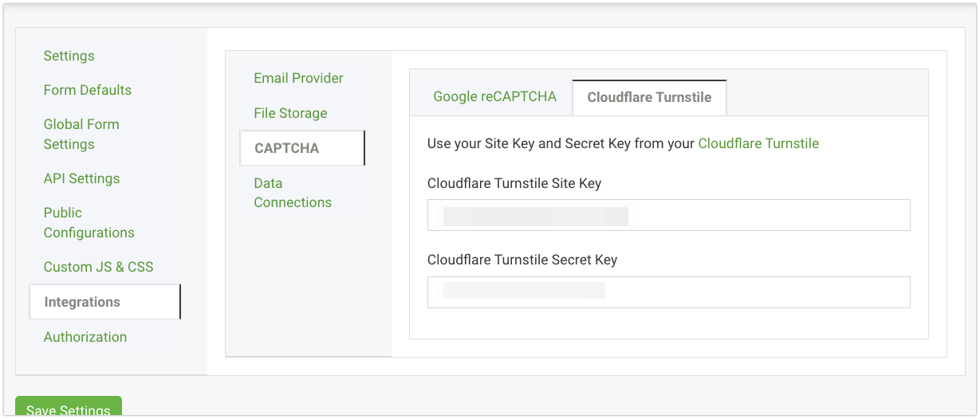
Task: Open Data Connections settings
Action: [x=293, y=193]
